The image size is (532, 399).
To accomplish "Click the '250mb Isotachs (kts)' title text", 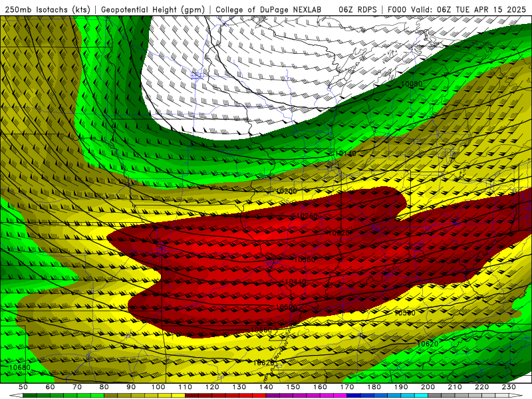I will (x=48, y=9).
